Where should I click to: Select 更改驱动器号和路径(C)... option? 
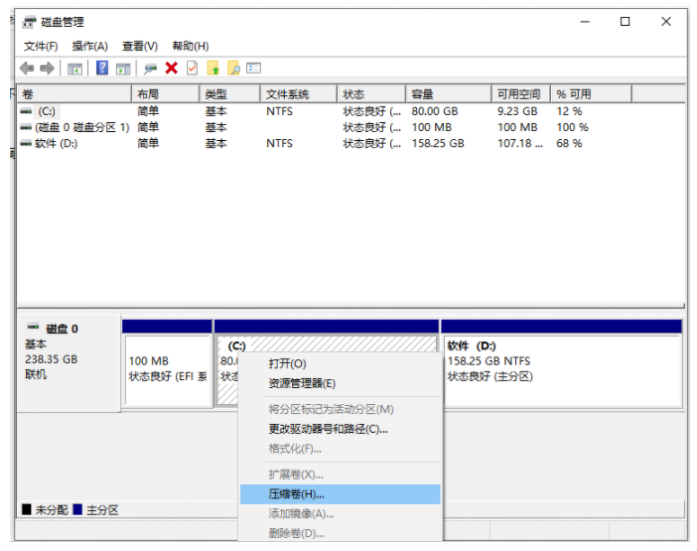click(328, 429)
